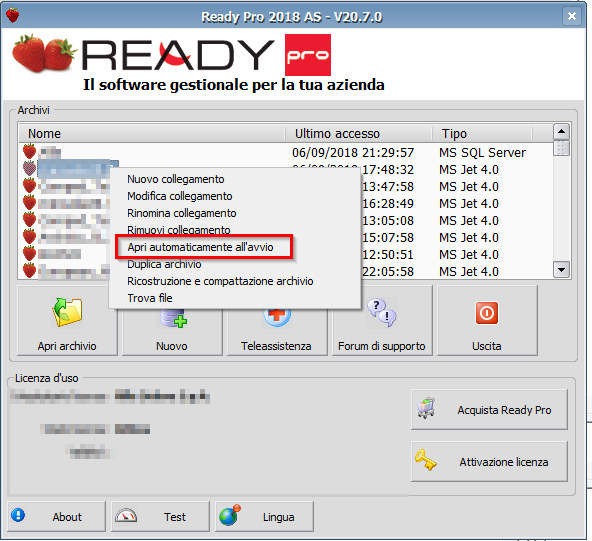
Task: Click strawberry icon of 22:05:58 archive row
Action: tap(29, 270)
